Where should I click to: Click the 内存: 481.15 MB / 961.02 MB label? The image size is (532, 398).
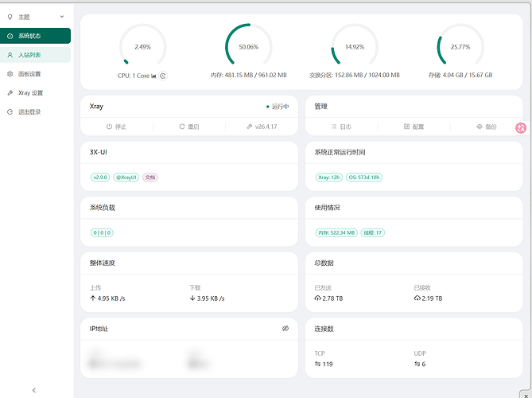(249, 75)
